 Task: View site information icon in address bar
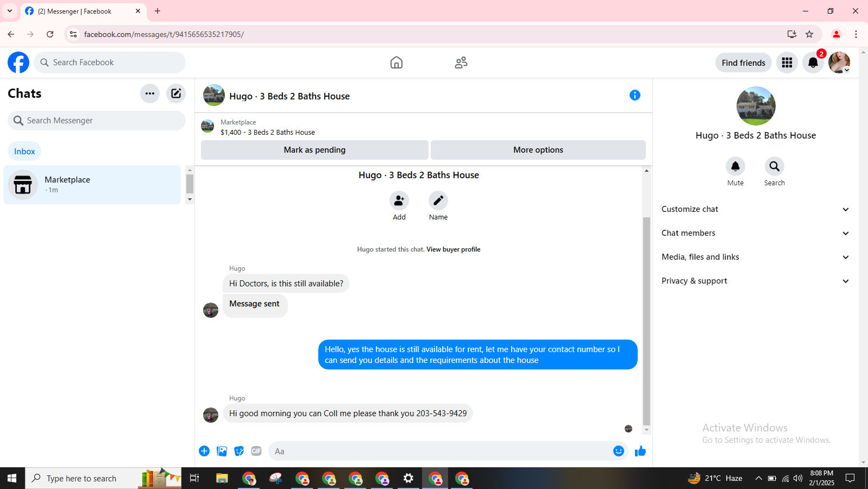tap(73, 34)
